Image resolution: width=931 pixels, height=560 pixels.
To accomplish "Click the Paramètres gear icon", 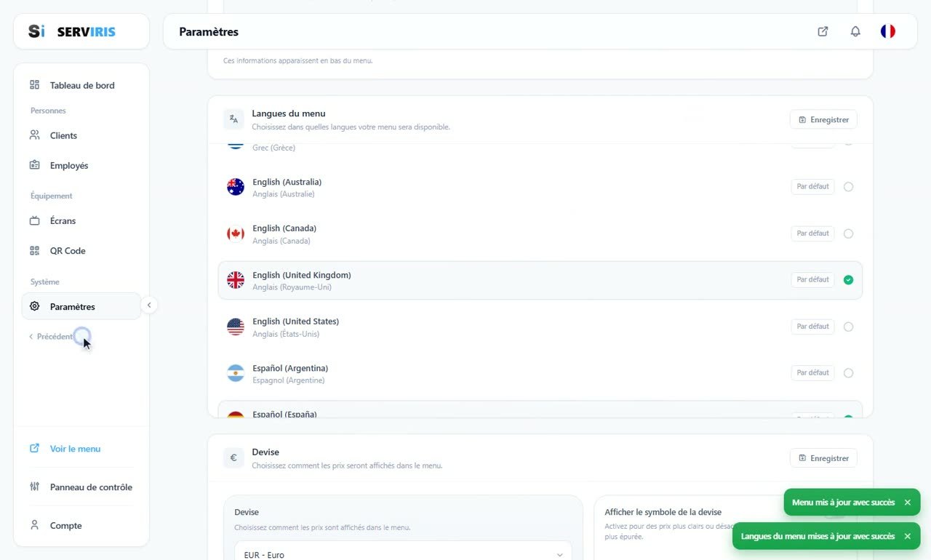I will tap(34, 306).
